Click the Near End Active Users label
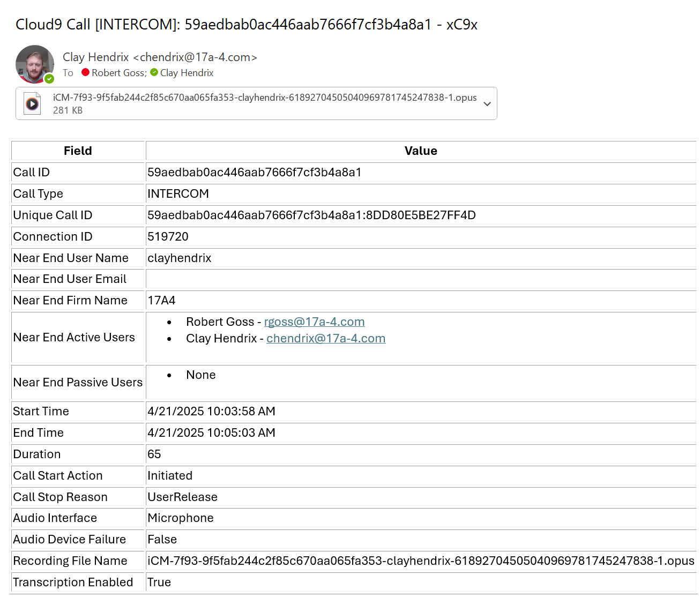 pyautogui.click(x=74, y=337)
